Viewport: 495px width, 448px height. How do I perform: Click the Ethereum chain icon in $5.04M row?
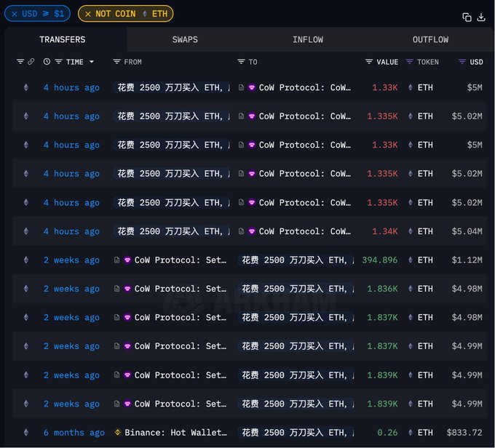pos(26,231)
